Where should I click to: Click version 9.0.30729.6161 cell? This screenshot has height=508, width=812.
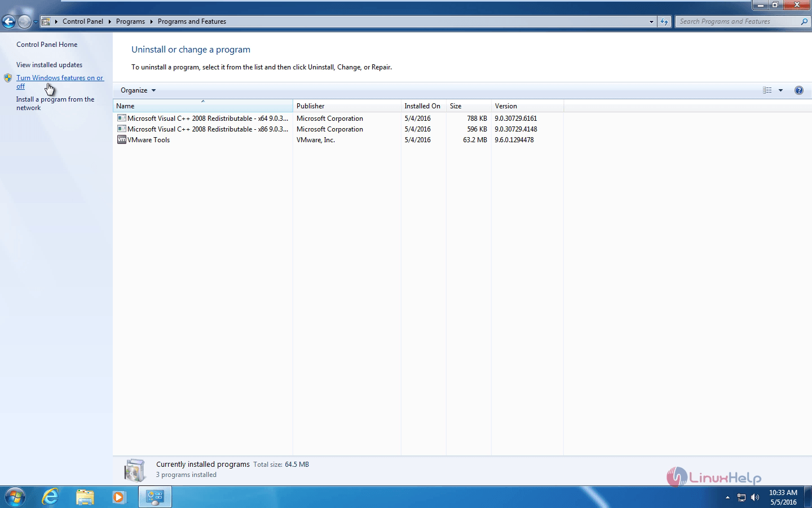516,119
